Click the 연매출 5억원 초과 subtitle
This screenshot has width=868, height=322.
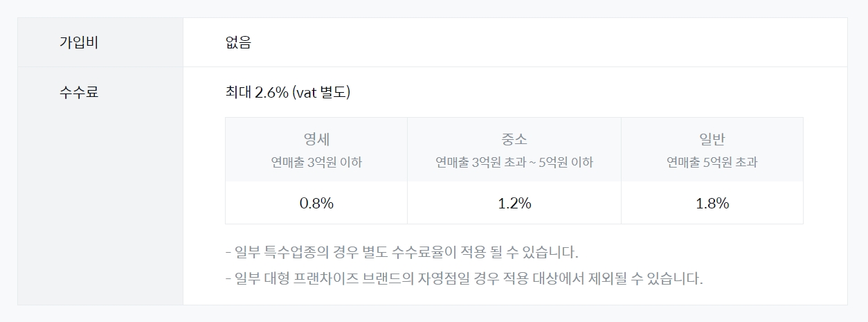coord(712,163)
